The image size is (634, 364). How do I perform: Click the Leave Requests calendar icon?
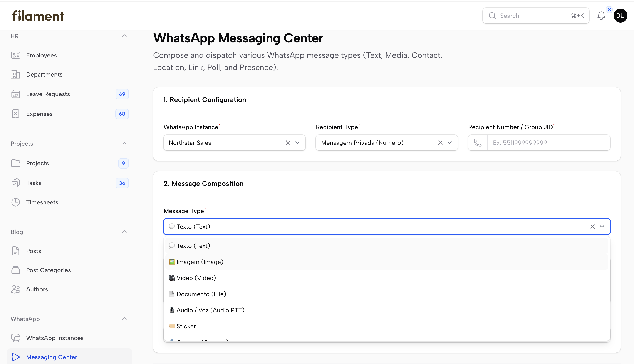(15, 94)
